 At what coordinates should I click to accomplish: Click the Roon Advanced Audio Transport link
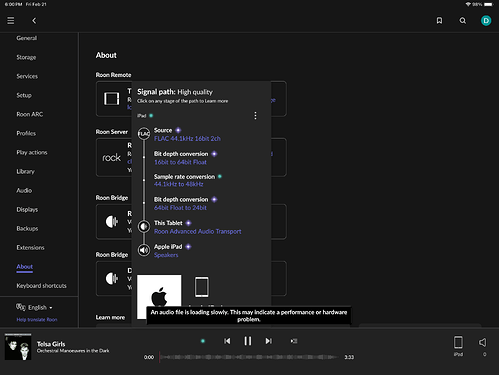[x=197, y=231]
